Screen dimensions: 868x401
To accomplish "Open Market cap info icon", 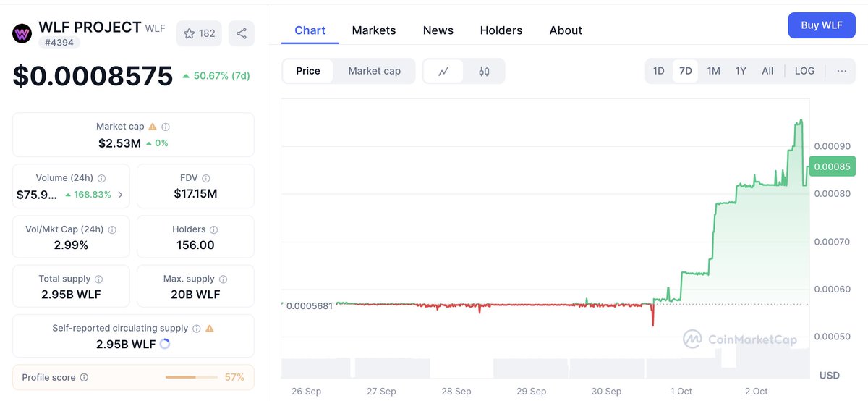I will click(x=166, y=127).
